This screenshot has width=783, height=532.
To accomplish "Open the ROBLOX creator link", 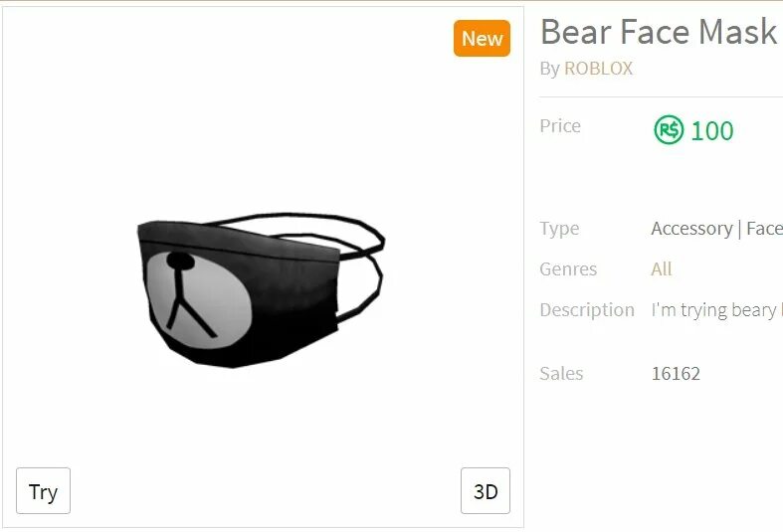I will pyautogui.click(x=598, y=69).
